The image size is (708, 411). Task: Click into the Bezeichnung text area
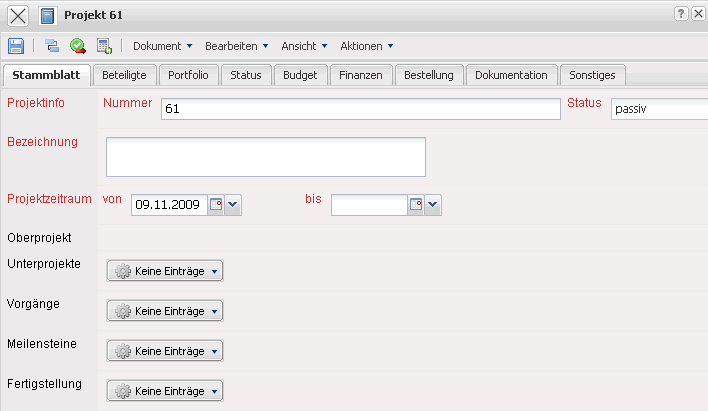[265, 157]
